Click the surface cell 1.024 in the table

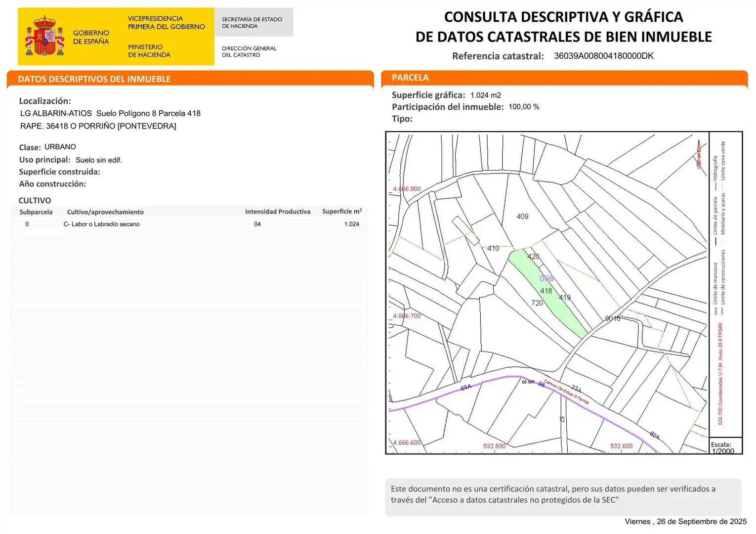[x=352, y=224]
